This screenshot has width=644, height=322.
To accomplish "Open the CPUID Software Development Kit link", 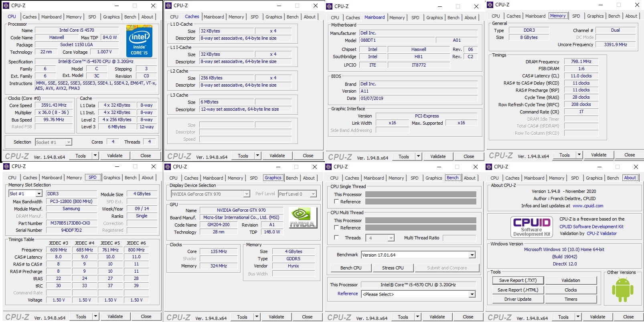I will tap(591, 227).
